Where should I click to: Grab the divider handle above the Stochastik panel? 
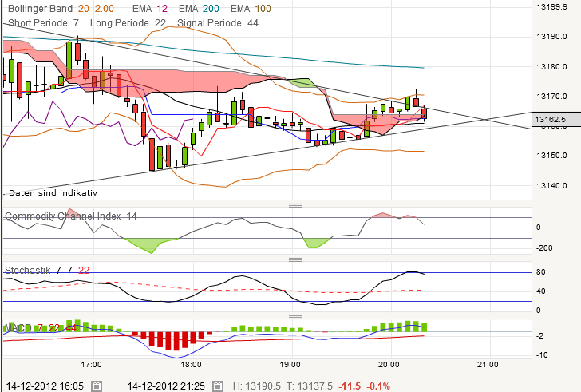pyautogui.click(x=295, y=259)
